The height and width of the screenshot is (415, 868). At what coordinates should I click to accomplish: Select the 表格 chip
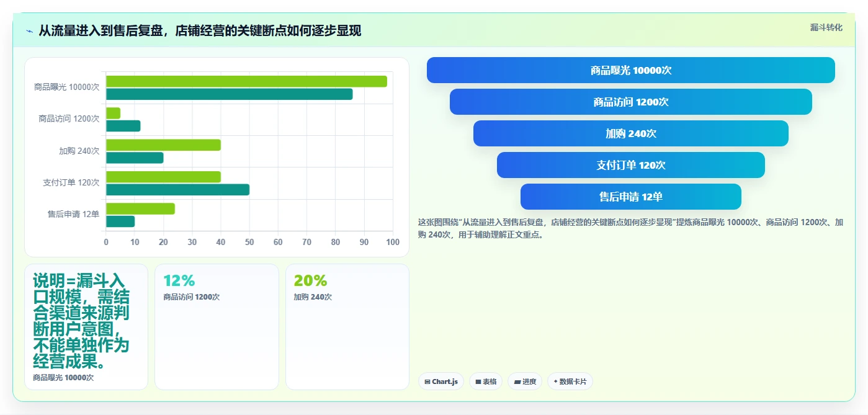point(486,382)
